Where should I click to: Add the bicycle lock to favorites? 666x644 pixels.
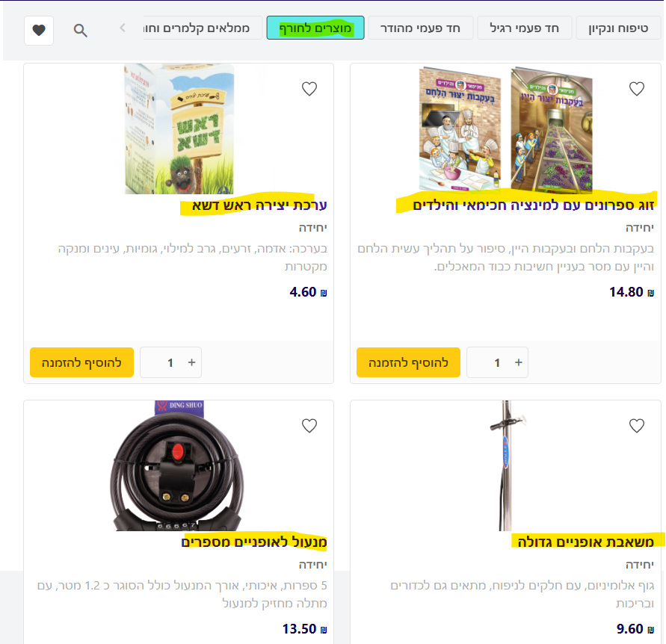tap(309, 426)
